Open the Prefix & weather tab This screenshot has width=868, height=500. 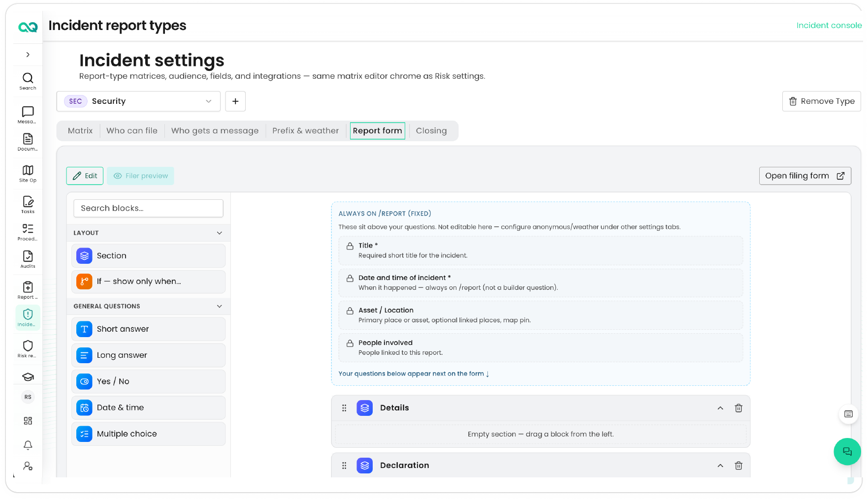coord(306,131)
